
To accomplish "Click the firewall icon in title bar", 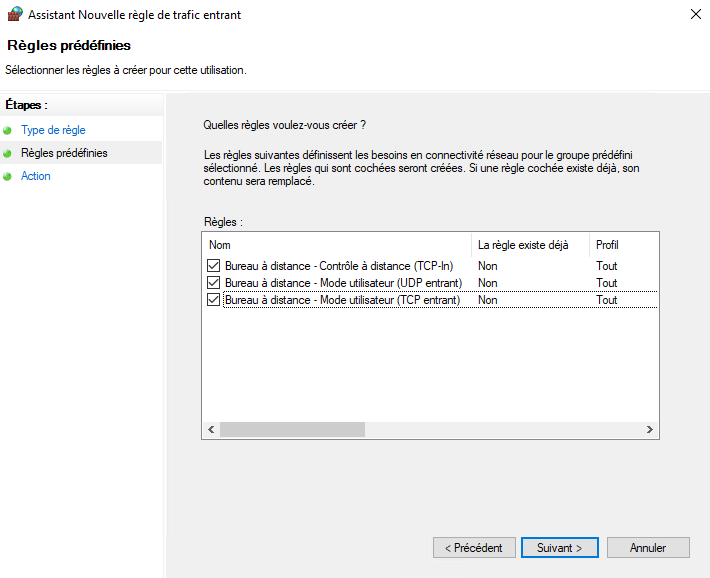I will pyautogui.click(x=15, y=15).
